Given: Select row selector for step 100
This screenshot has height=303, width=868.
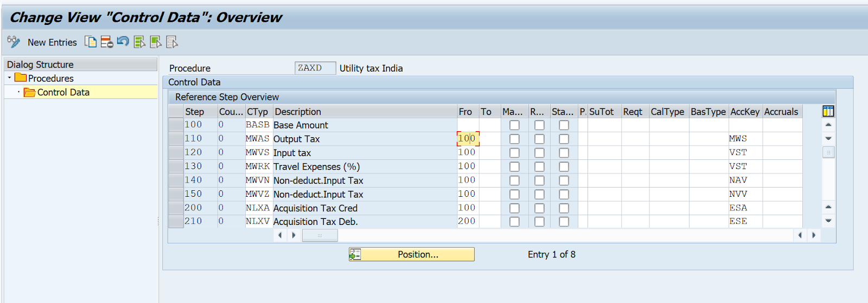Looking at the screenshot, I should click(x=176, y=125).
